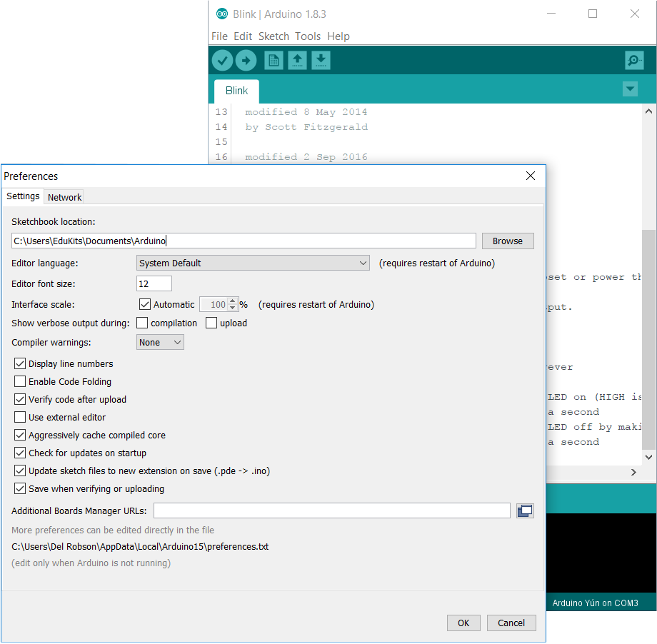This screenshot has width=657, height=644.
Task: Decrease interface scale with down spinner arrow
Action: click(233, 308)
